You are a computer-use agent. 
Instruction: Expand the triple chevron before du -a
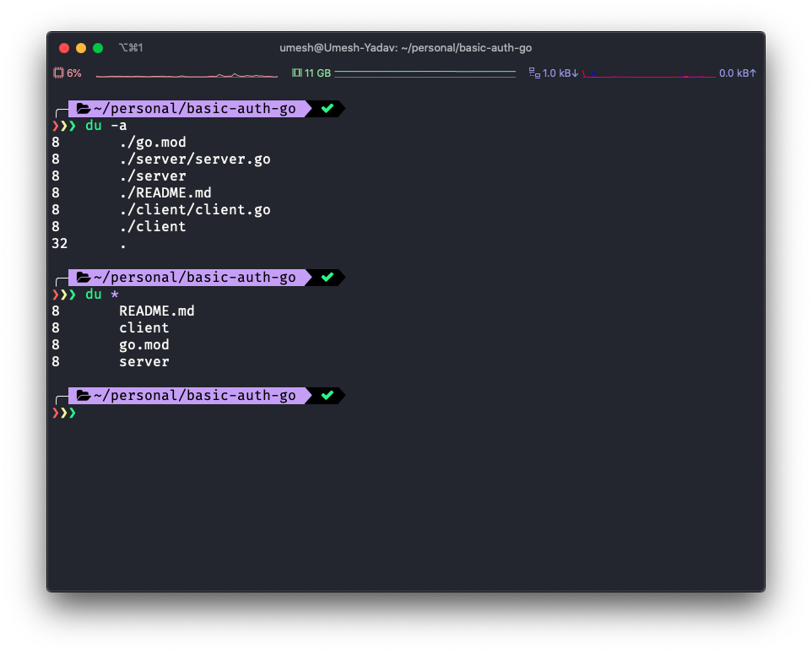click(63, 125)
